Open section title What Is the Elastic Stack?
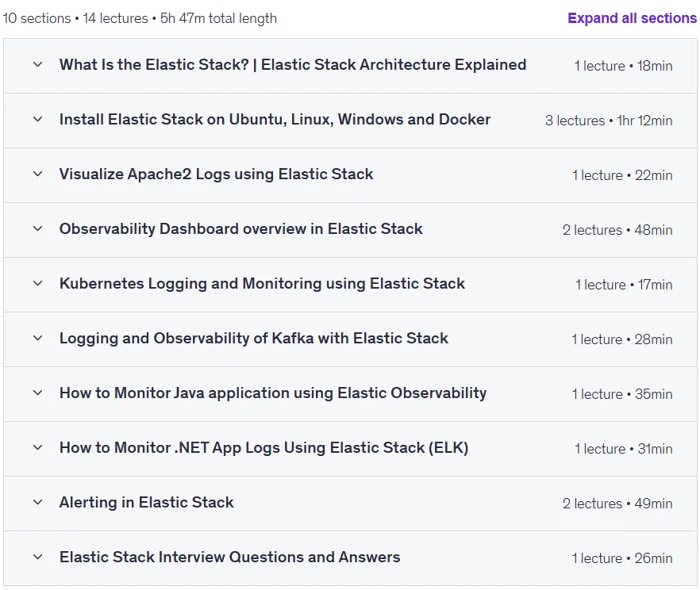Viewport: 700px width, 590px height. [x=293, y=65]
